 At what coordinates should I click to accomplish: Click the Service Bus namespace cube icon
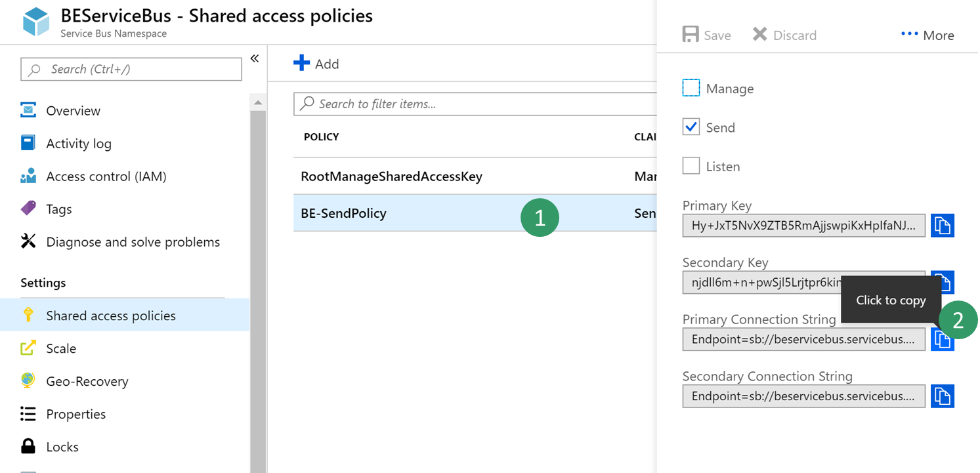[36, 22]
